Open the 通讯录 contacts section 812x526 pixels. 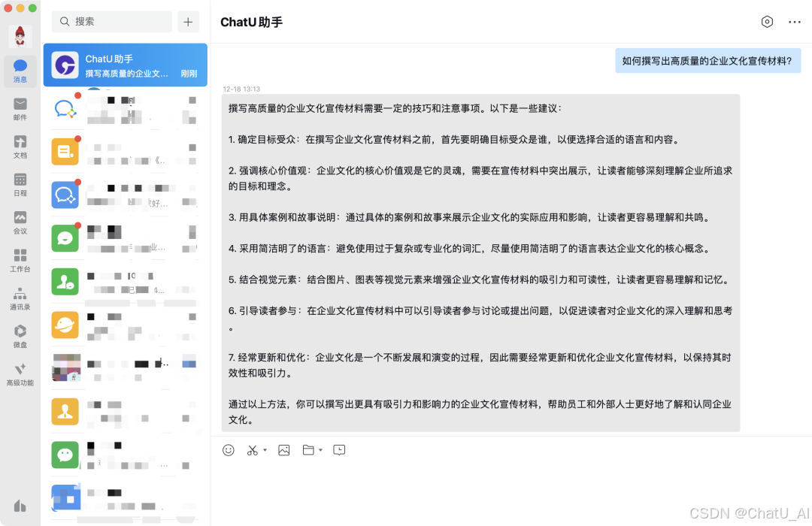(x=20, y=299)
